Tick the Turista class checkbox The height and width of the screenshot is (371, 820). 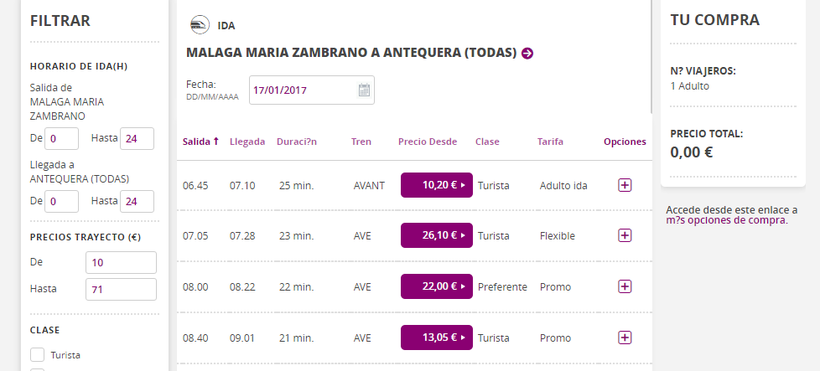coord(37,355)
